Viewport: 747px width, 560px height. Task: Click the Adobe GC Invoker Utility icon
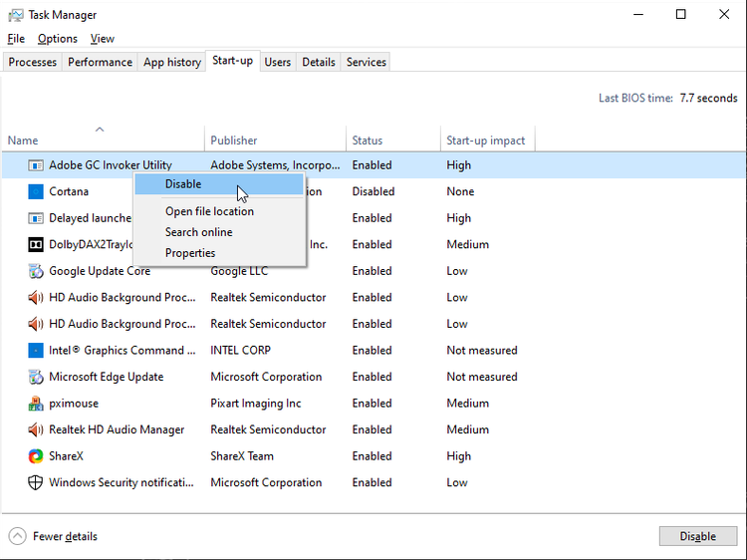[36, 165]
